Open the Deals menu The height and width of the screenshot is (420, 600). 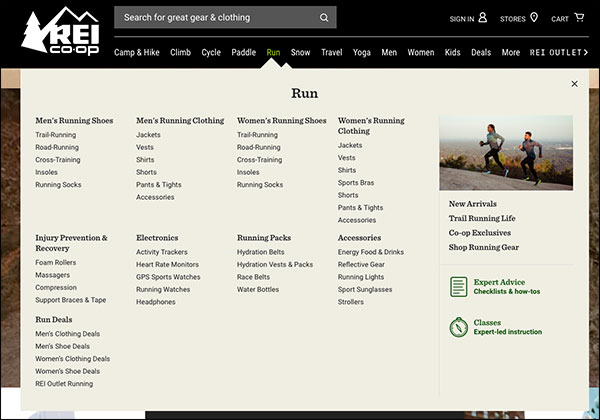481,52
